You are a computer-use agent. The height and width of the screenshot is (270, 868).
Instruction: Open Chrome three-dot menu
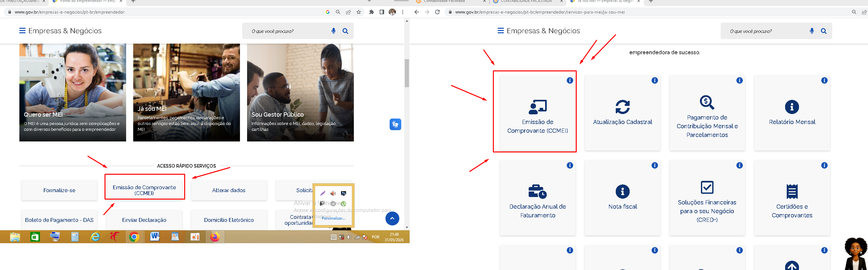[x=403, y=12]
